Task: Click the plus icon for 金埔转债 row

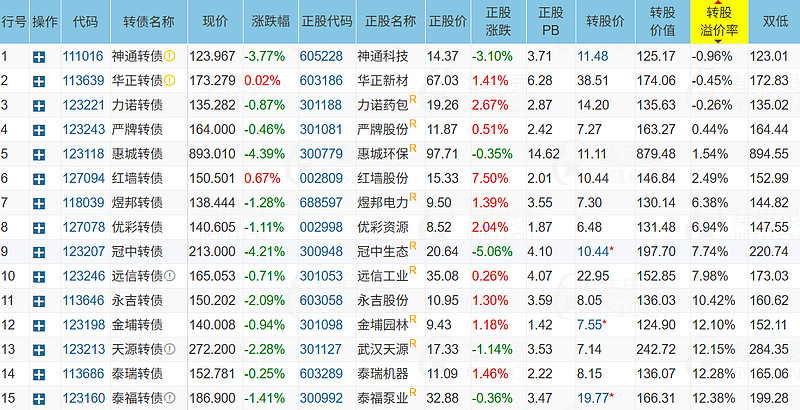Action: click(39, 326)
